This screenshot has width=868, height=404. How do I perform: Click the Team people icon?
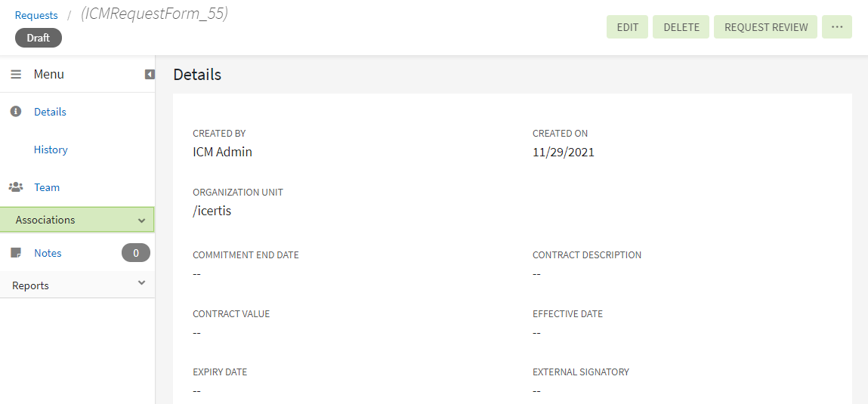(x=15, y=187)
